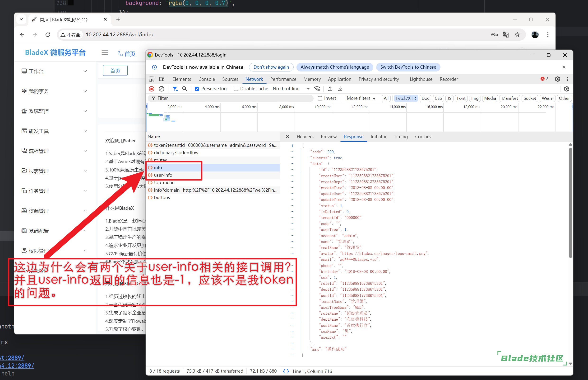The height and width of the screenshot is (380, 588).
Task: Dismiss the DevTools language infobar
Action: (x=564, y=67)
